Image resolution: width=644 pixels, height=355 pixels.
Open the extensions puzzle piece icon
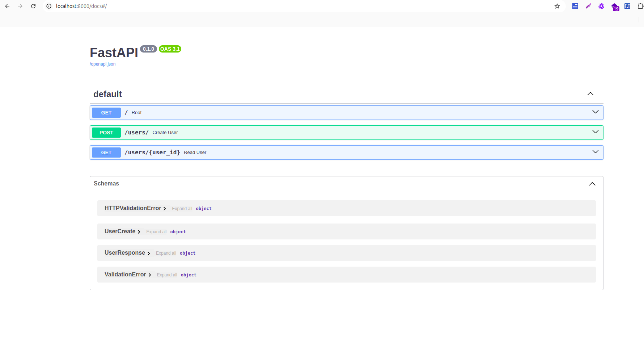click(640, 6)
